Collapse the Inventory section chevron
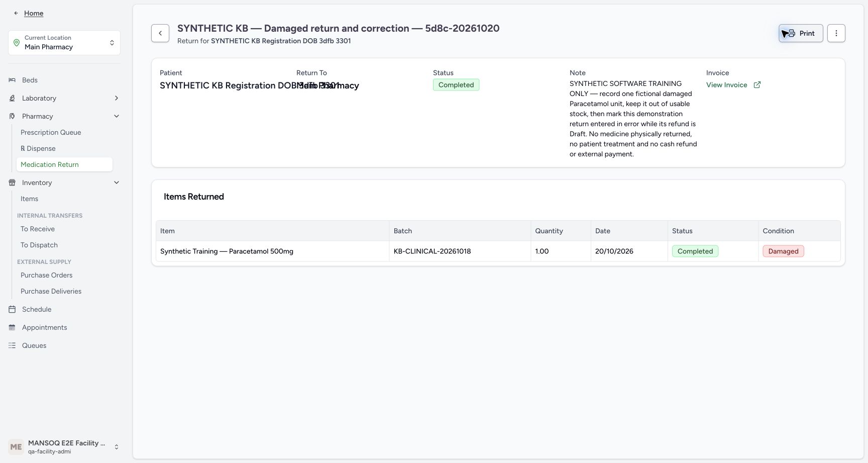This screenshot has width=868, height=463. [x=117, y=182]
